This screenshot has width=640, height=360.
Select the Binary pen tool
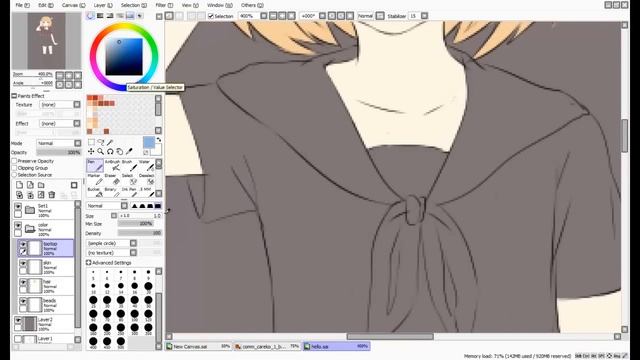pos(112,192)
